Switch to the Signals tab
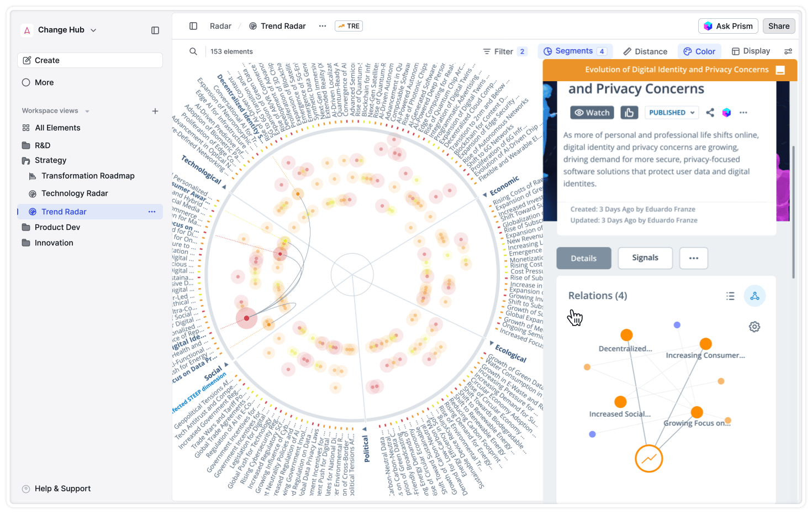 pyautogui.click(x=645, y=258)
